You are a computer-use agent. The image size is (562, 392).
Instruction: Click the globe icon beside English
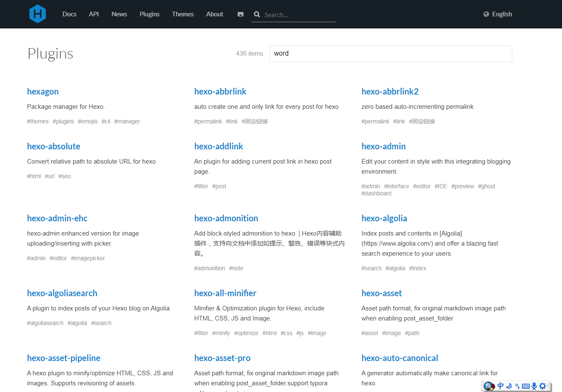pos(486,14)
